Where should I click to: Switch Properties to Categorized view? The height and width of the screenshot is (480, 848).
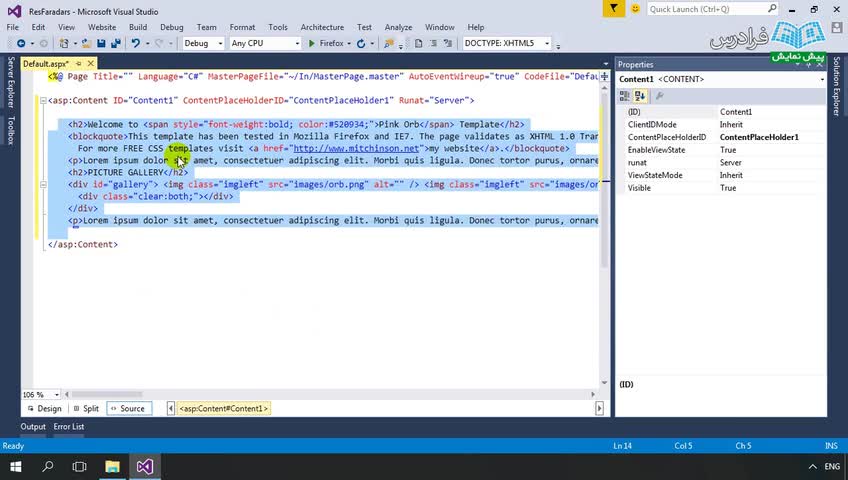click(625, 96)
